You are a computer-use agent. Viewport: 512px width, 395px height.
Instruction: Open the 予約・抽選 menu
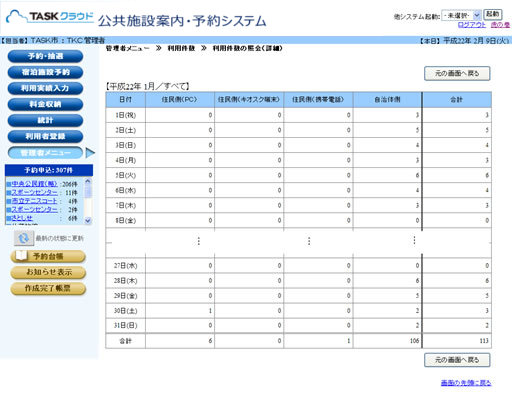coord(45,56)
